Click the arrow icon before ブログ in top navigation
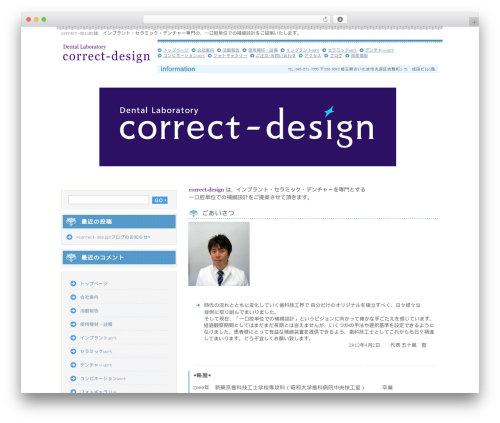The image size is (500, 423). [326, 56]
